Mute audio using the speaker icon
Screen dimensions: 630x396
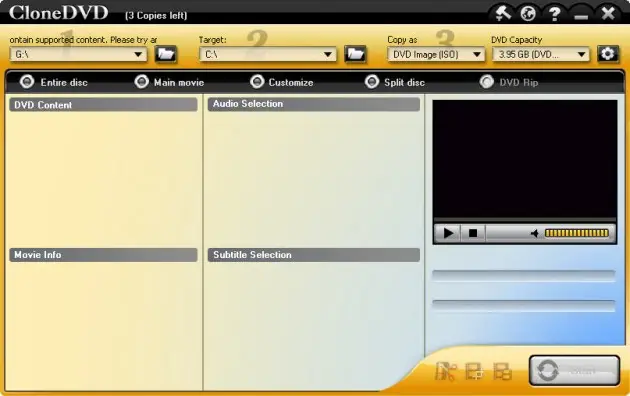coord(534,233)
